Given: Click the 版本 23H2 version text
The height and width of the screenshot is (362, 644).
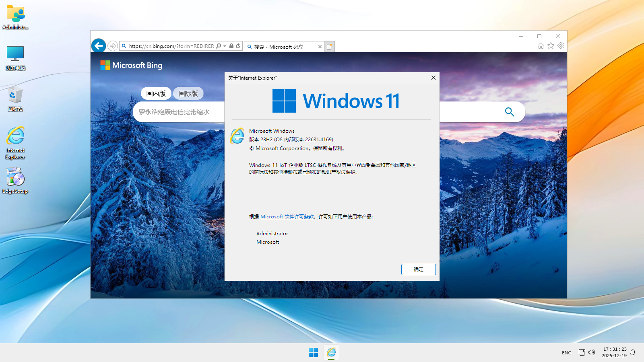Looking at the screenshot, I should click(291, 140).
